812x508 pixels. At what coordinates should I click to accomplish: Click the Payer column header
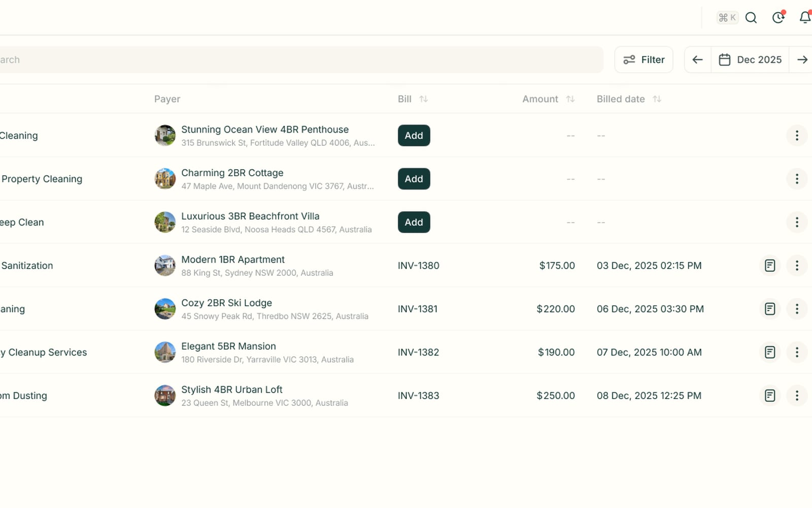coord(167,99)
